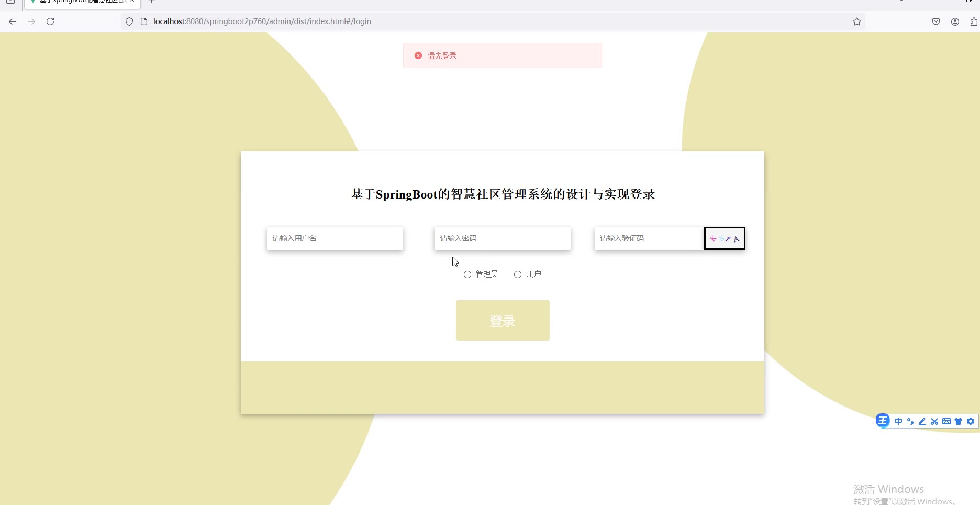980x505 pixels.
Task: Open the tracking protection shield icon
Action: coord(129,21)
